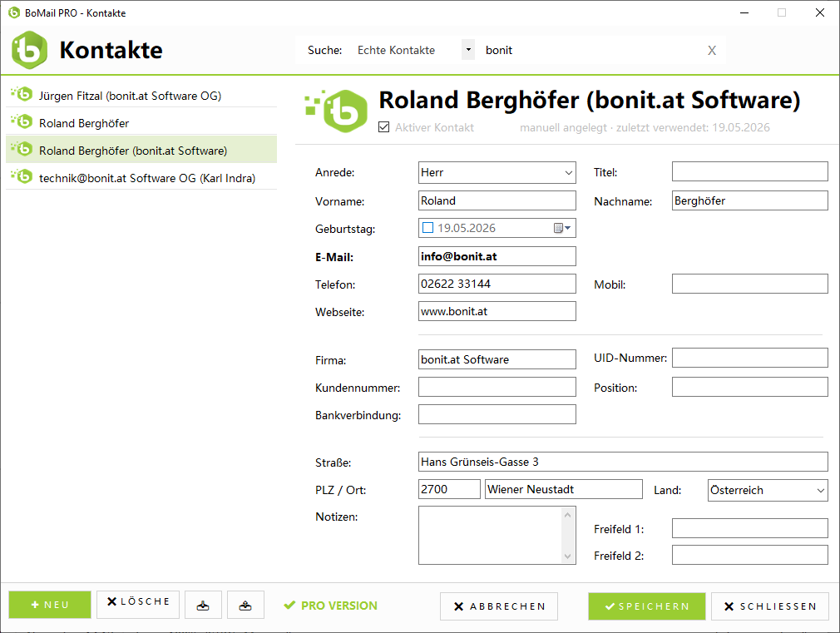Close the BoMail PRO window

point(820,12)
